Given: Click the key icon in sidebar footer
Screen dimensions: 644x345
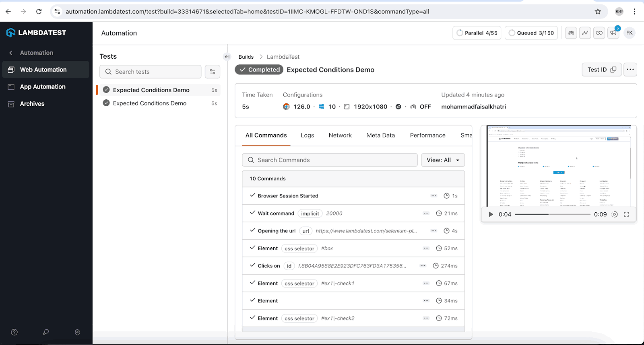Looking at the screenshot, I should 46,332.
